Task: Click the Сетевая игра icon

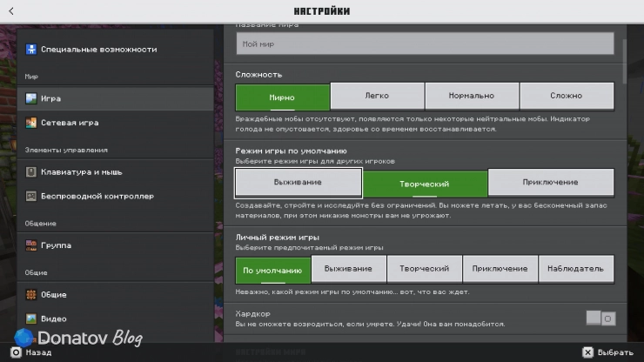Action: (x=30, y=123)
